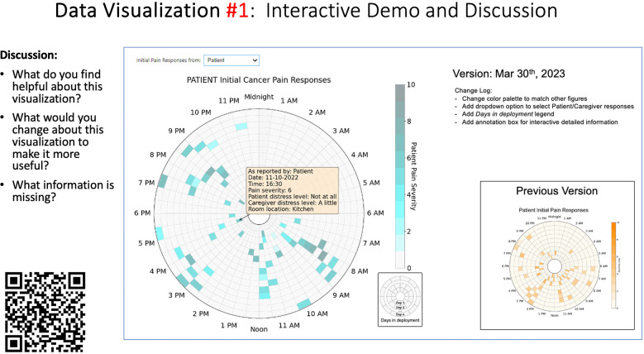Open the Initial Pain Responses dropdown

231,60
